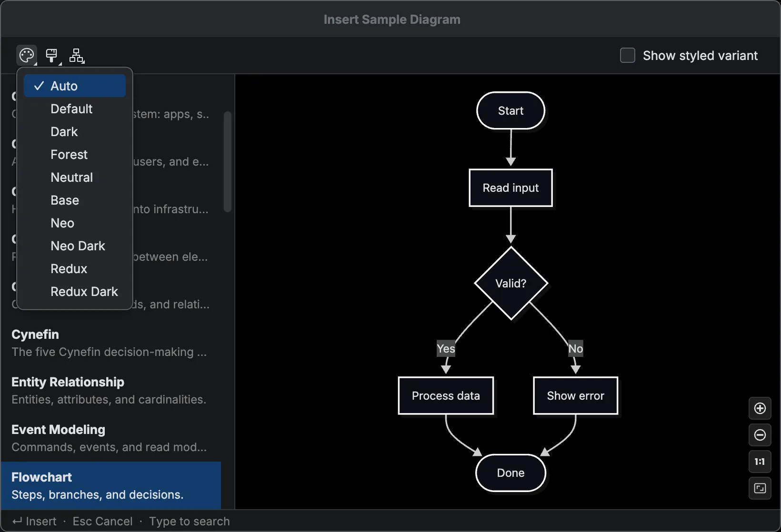Click the Read input node
This screenshot has width=781, height=532.
(x=511, y=188)
